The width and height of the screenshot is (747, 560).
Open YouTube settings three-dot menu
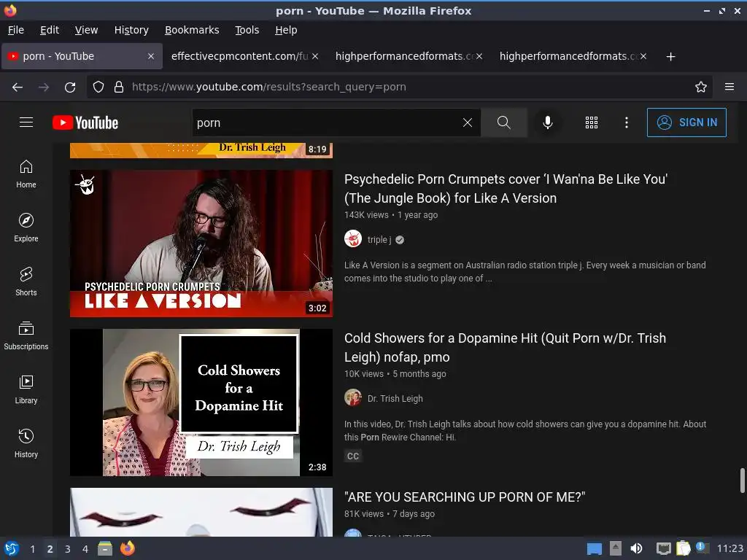point(627,122)
